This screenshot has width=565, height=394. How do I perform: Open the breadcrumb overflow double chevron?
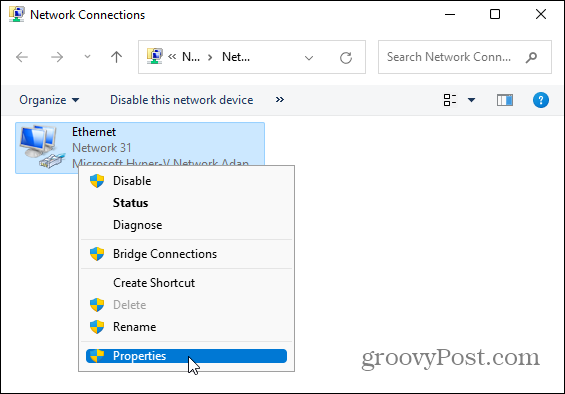[x=172, y=57]
